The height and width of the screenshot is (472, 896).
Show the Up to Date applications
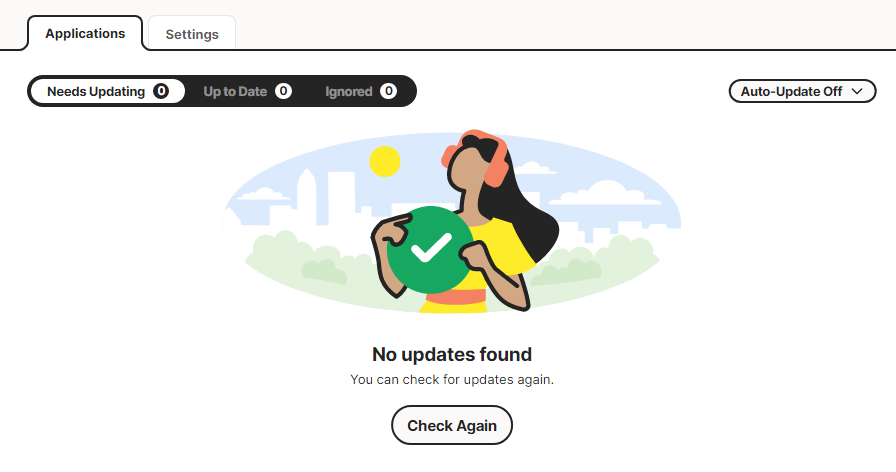click(x=235, y=91)
